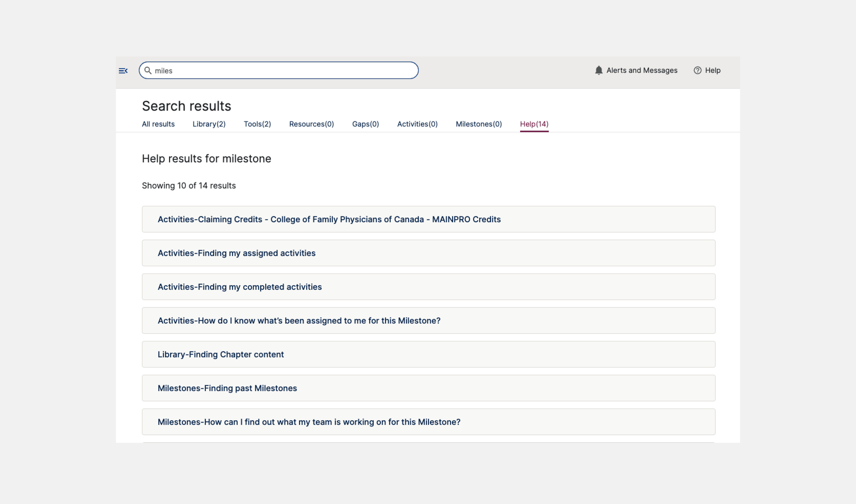The height and width of the screenshot is (504, 856).
Task: Switch to the Tools(2) tab
Action: 257,124
